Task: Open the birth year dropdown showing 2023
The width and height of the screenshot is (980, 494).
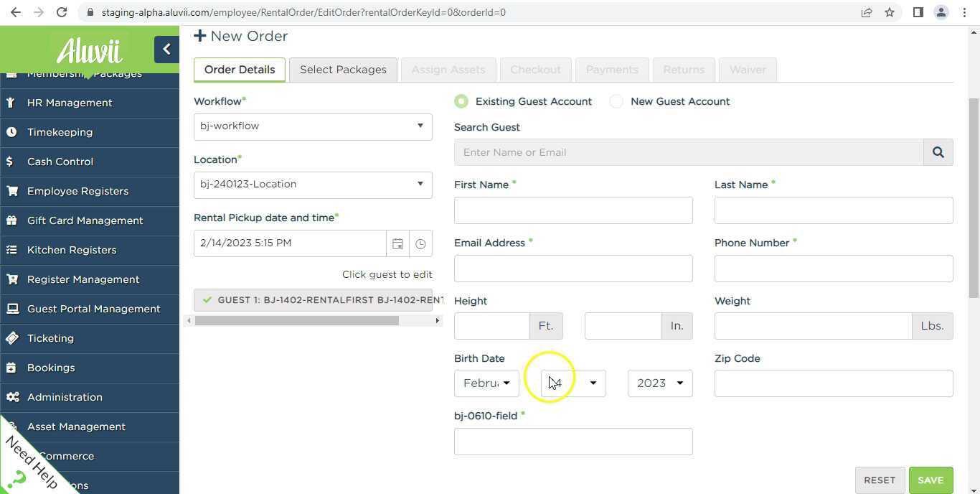Action: pyautogui.click(x=659, y=383)
